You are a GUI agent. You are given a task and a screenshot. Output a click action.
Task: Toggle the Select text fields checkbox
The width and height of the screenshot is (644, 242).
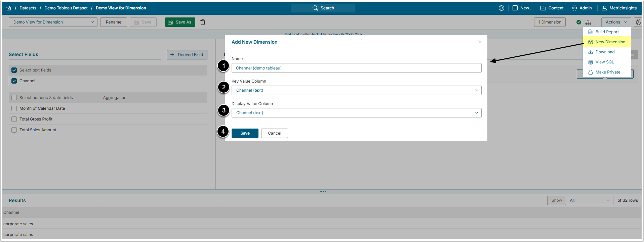coord(14,70)
